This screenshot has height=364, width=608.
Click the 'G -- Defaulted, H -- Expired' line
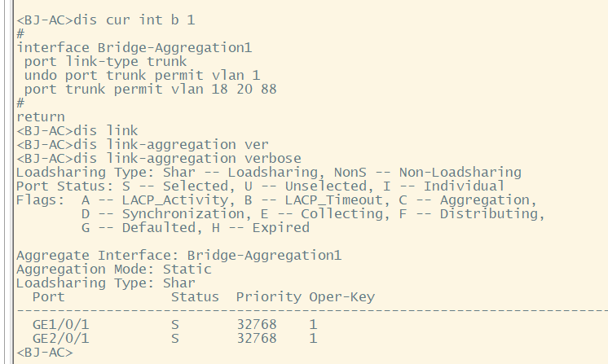[x=195, y=228]
